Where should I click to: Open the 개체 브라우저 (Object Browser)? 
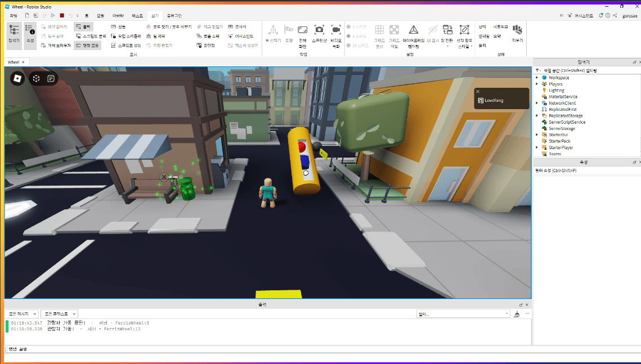click(56, 46)
